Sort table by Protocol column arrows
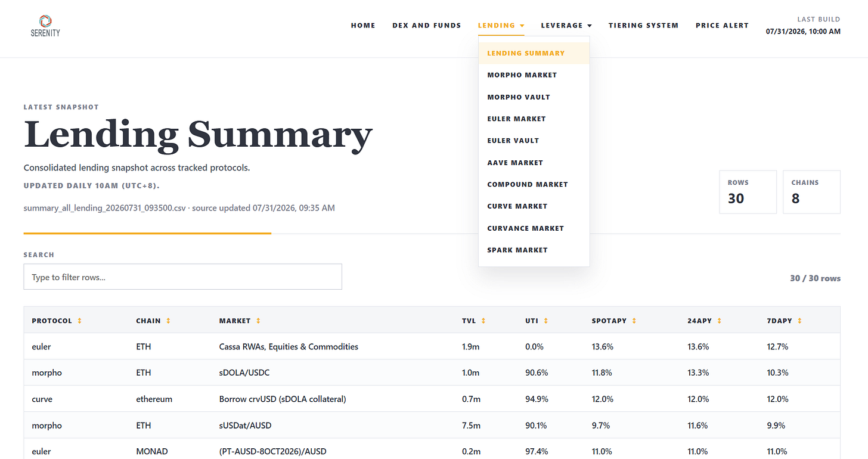This screenshot has width=868, height=459. [79, 321]
